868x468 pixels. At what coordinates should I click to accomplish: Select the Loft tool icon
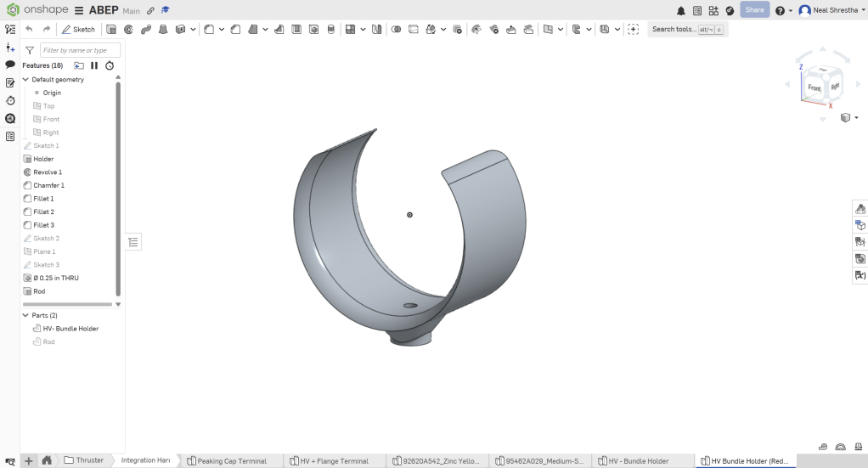(162, 29)
